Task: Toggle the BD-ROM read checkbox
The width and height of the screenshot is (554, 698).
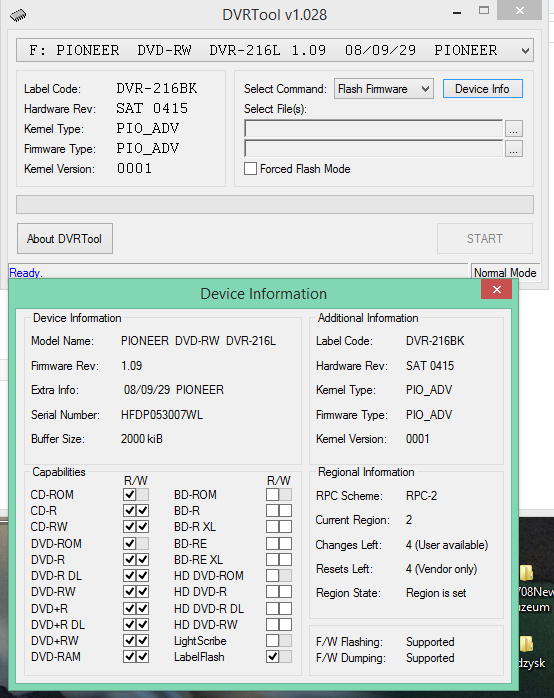Action: click(272, 495)
